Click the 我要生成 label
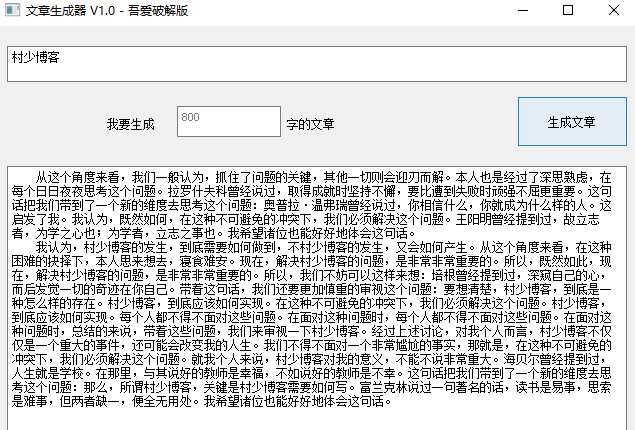Image resolution: width=635 pixels, height=430 pixels. coord(131,124)
